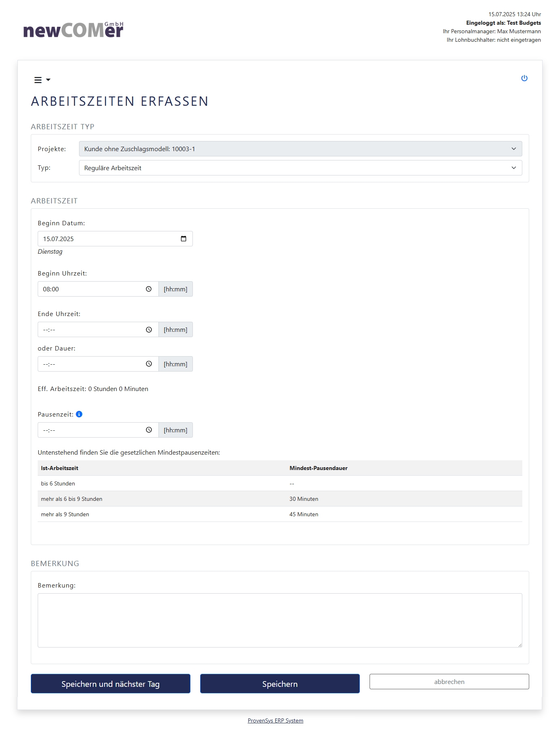The image size is (560, 731).
Task: Click the Ende Uhrzeit time input
Action: coord(91,330)
